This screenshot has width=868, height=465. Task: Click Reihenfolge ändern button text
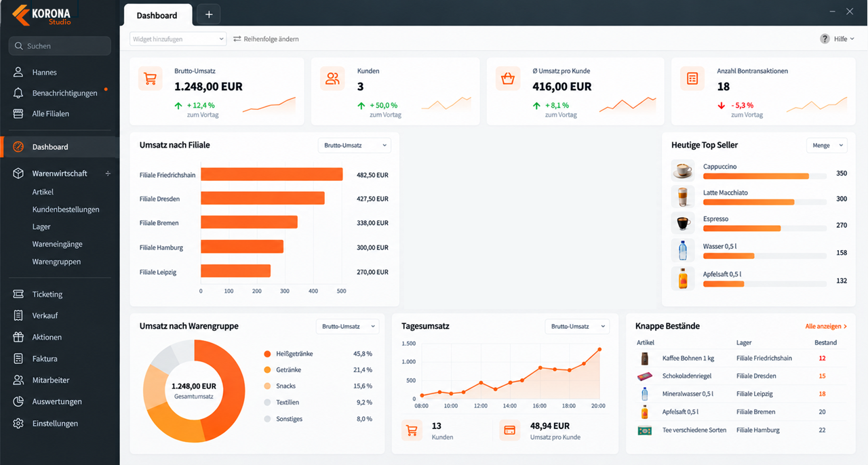coord(271,39)
